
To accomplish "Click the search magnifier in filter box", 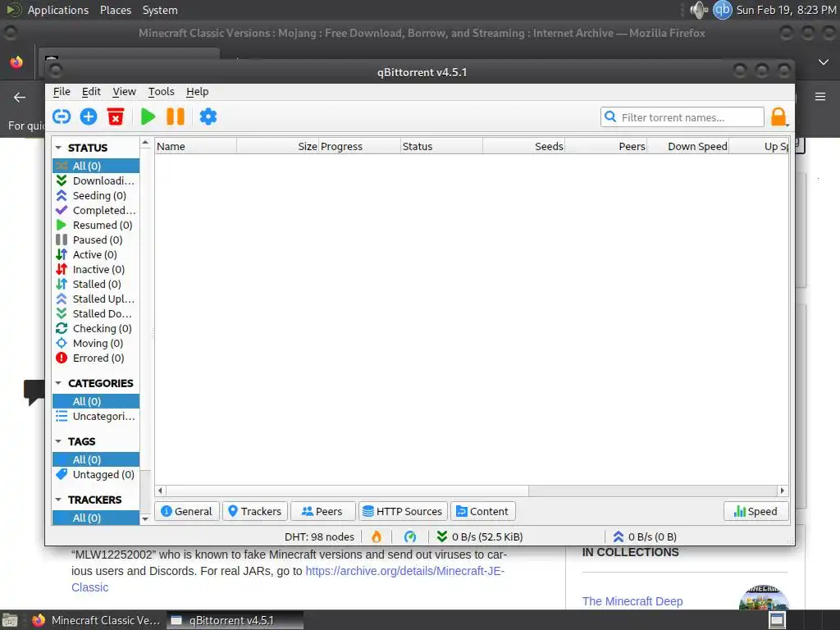I will tap(610, 116).
